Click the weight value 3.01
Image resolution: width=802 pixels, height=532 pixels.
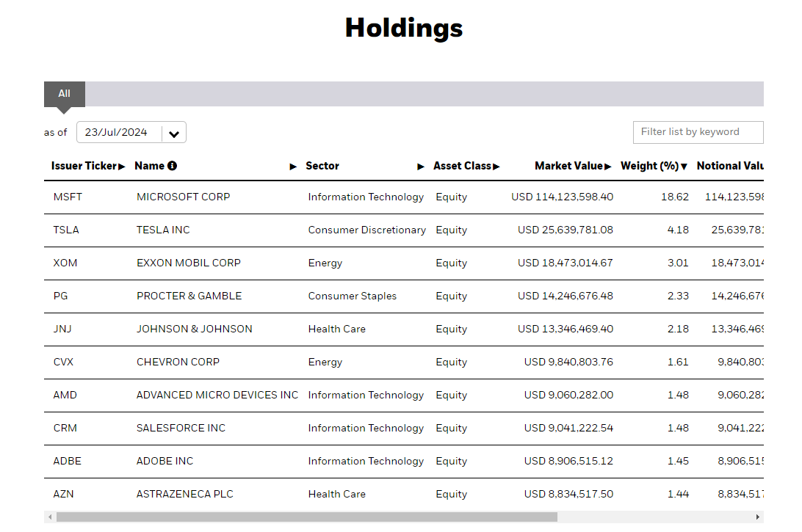point(678,263)
